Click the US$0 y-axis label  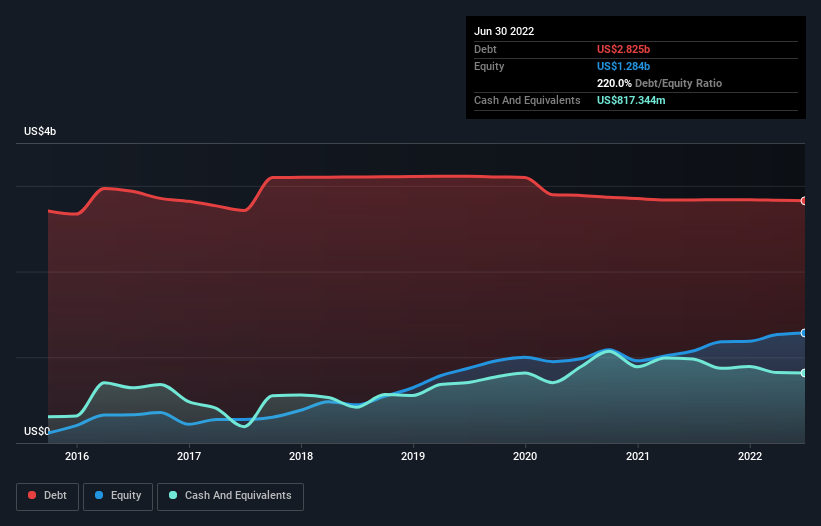(37, 431)
